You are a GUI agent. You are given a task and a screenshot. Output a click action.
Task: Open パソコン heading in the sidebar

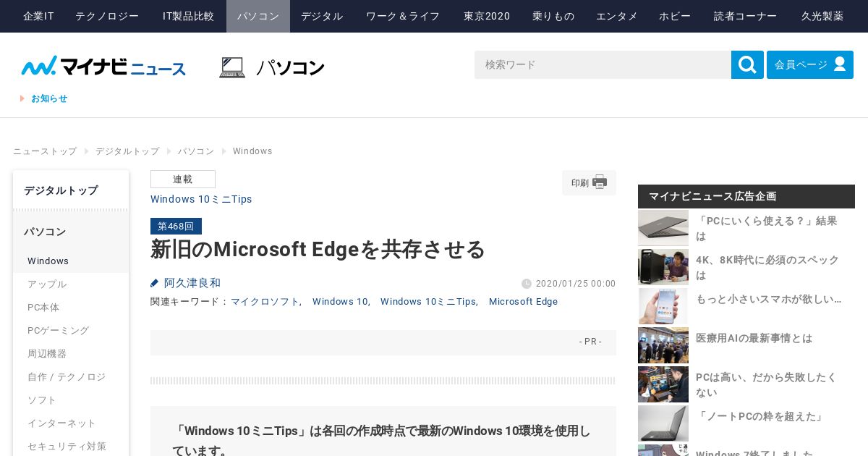71,232
